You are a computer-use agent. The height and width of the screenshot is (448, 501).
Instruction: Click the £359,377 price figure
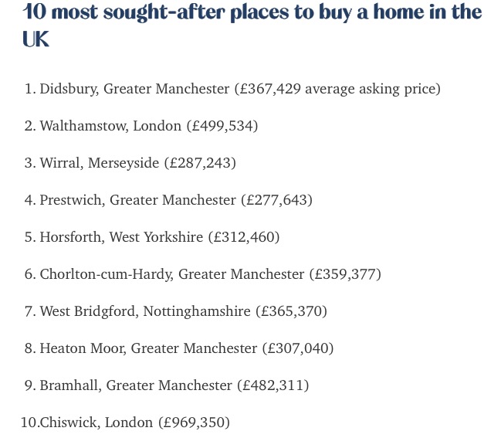[345, 274]
